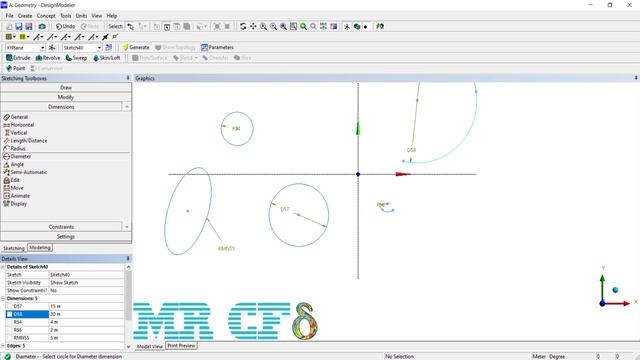The width and height of the screenshot is (640, 360).
Task: Select the Semi-Automatic dimension tool
Action: [25, 172]
